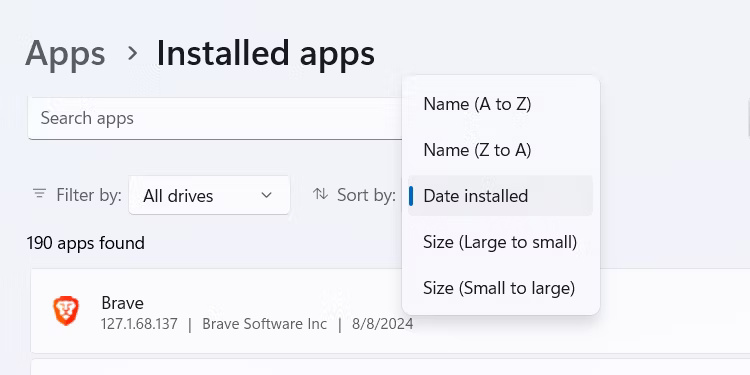Click the Brave app icon
The height and width of the screenshot is (375, 750).
point(66,311)
